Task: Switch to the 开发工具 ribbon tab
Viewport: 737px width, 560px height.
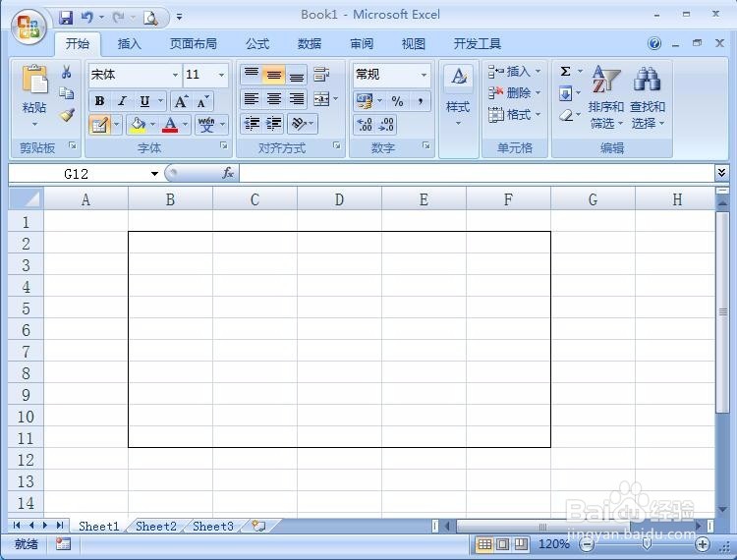Action: [477, 44]
